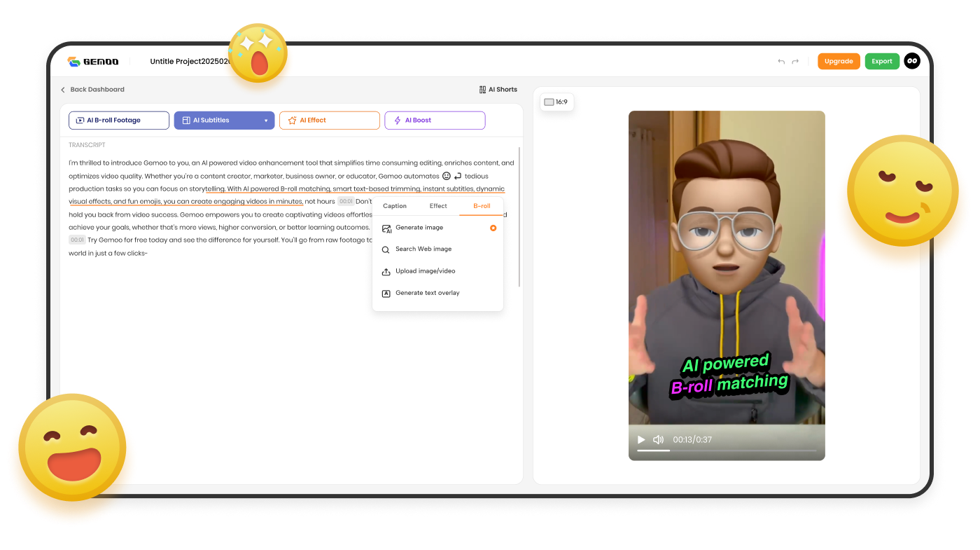Screen dimensions: 980x550
Task: Click the Generate text overlay icon
Action: coord(386,294)
